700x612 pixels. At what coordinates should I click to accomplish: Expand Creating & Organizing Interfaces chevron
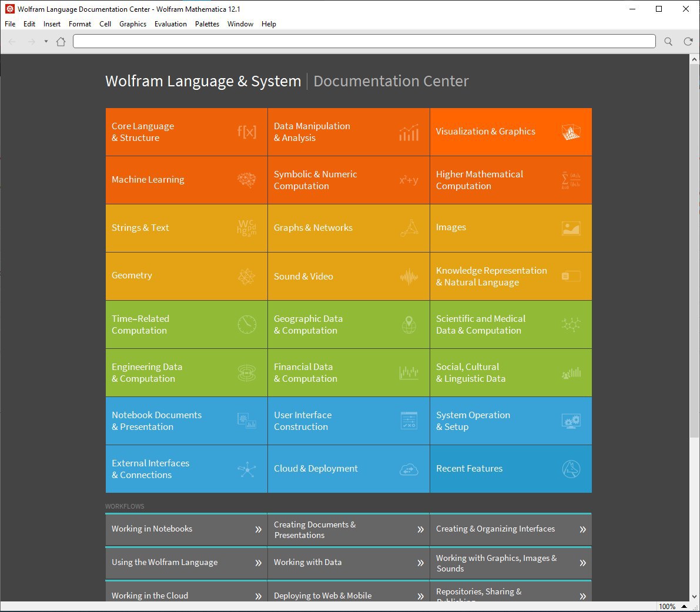point(582,529)
